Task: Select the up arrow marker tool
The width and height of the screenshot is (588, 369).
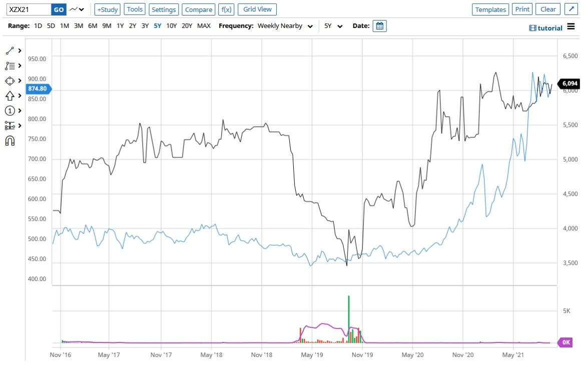Action: coord(10,96)
